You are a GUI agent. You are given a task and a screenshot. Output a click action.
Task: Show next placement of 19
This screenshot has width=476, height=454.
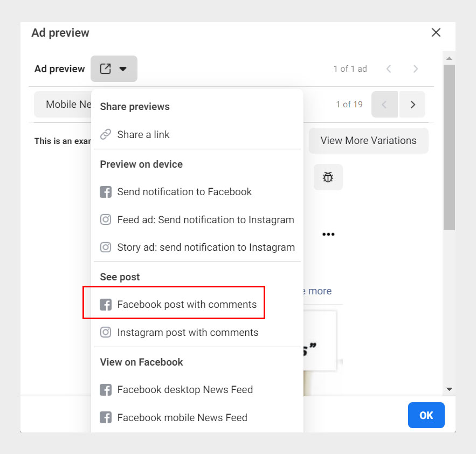coord(412,105)
